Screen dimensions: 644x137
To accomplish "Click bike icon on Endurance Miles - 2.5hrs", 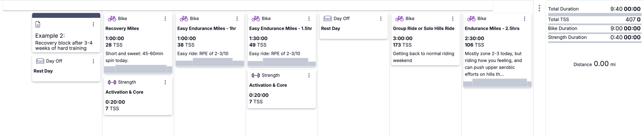I will [471, 19].
